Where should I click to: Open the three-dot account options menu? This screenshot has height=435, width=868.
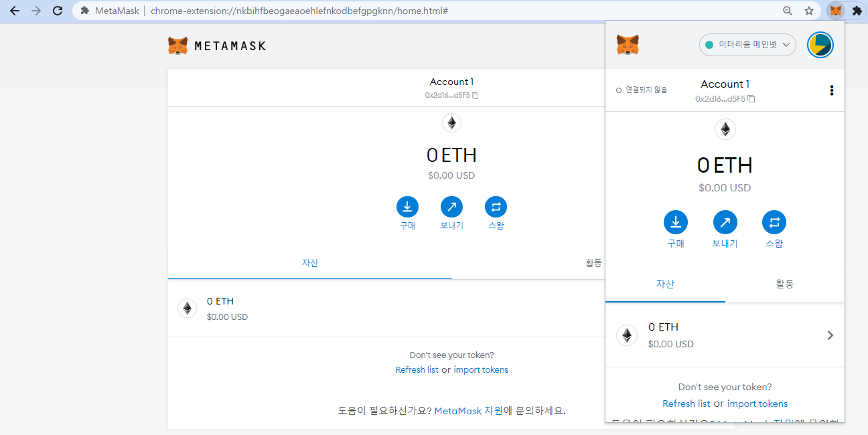pos(831,90)
